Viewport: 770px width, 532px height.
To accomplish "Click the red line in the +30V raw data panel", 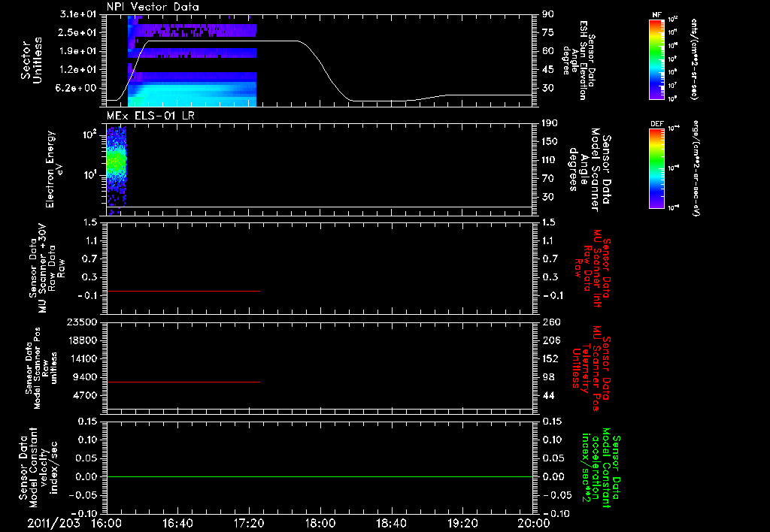I will point(183,291).
